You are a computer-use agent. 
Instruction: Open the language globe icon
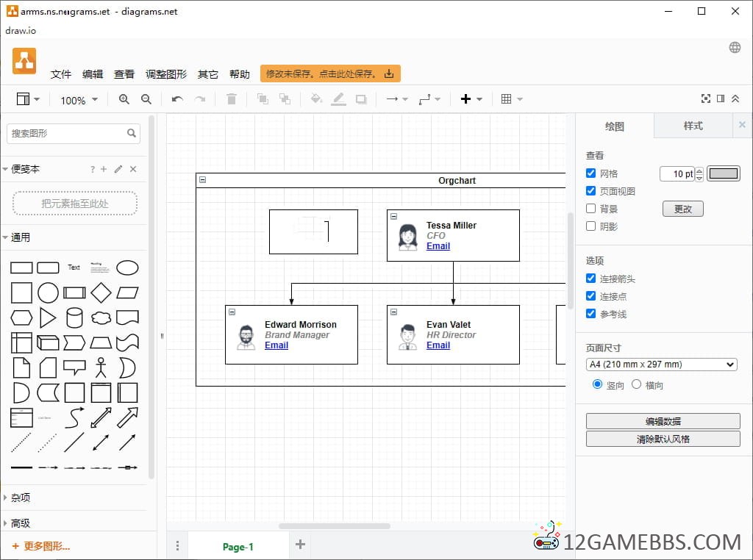click(735, 48)
